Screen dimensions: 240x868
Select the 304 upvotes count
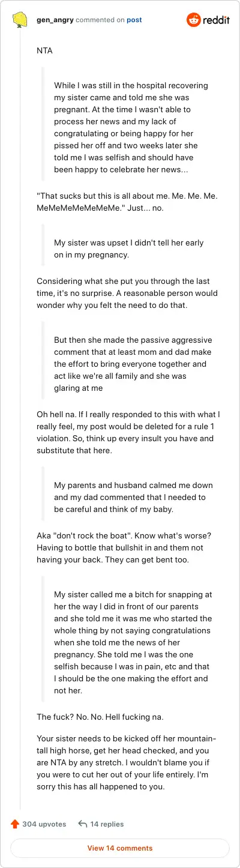tap(44, 824)
